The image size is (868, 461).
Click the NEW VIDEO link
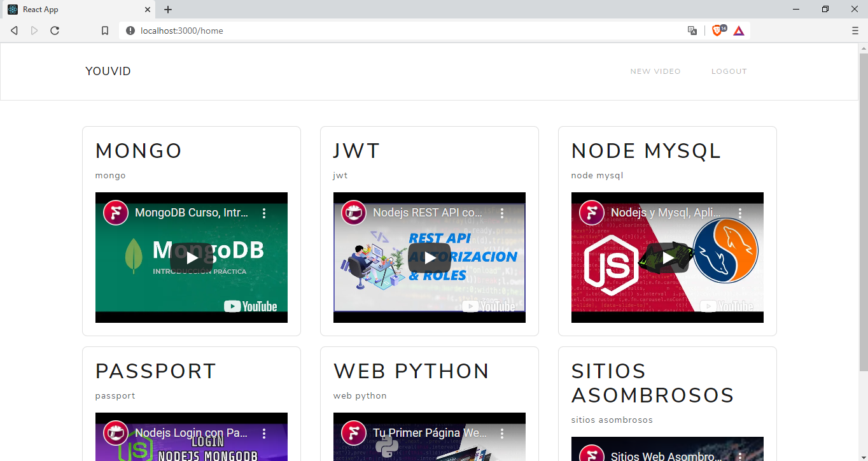pyautogui.click(x=655, y=71)
